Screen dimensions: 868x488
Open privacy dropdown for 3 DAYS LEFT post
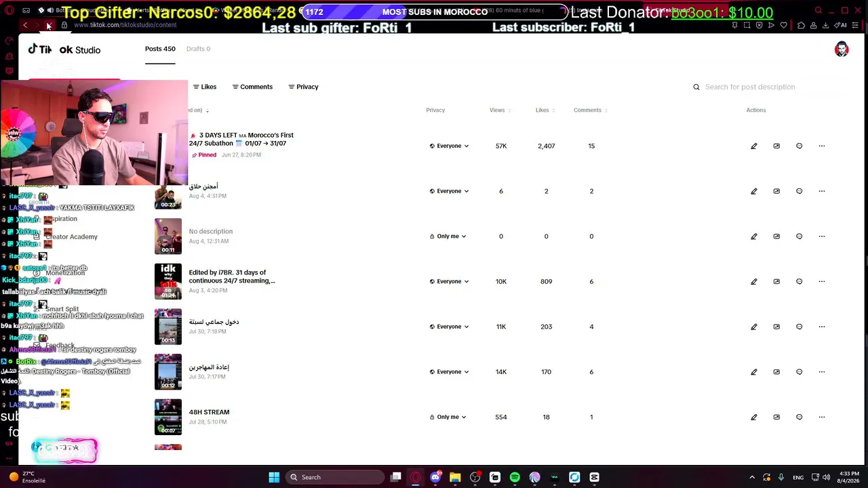pos(449,146)
